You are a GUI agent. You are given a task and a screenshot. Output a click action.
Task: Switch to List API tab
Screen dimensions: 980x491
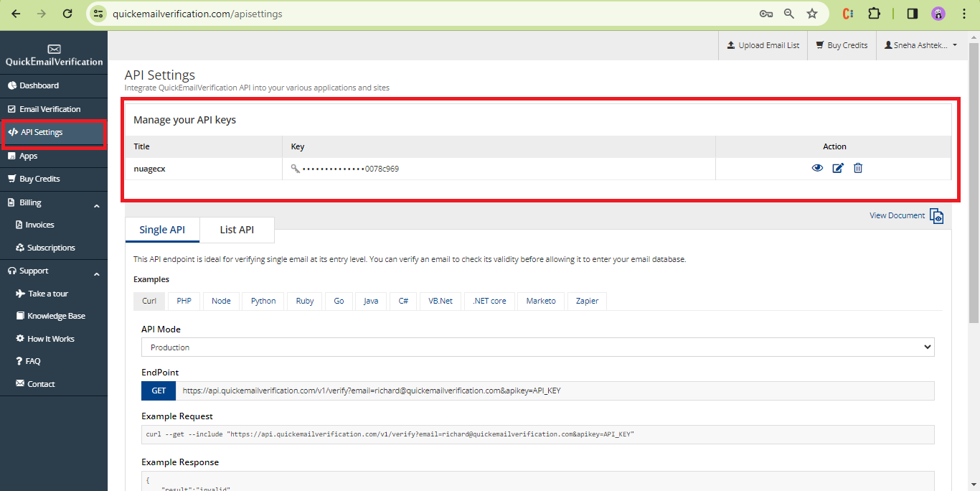237,230
